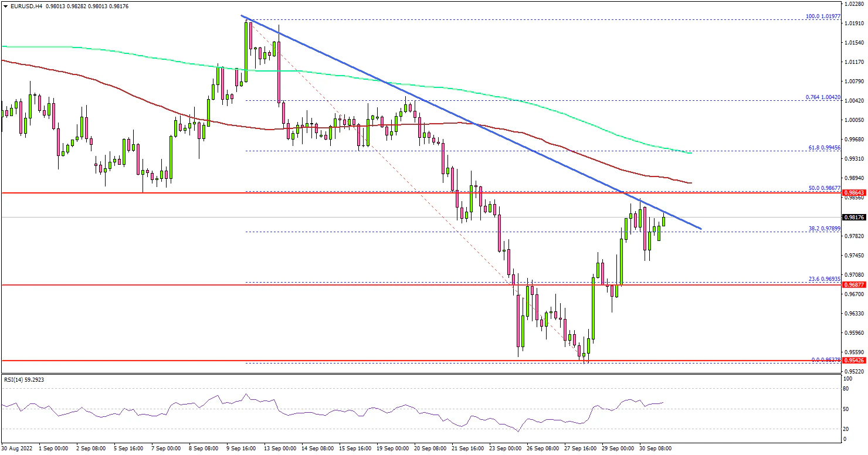
Task: Select the dark red moving average's end
Action: click(x=691, y=183)
